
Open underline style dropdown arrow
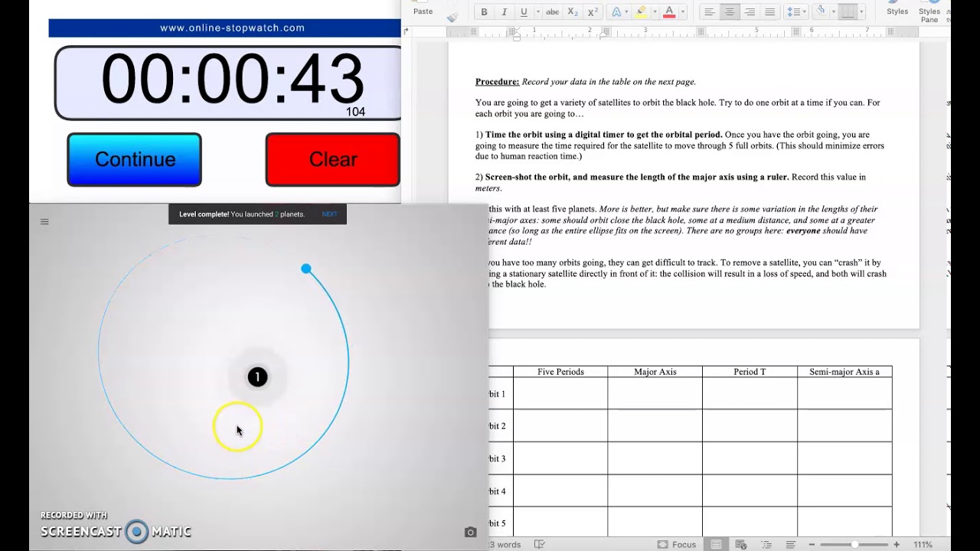(x=538, y=12)
